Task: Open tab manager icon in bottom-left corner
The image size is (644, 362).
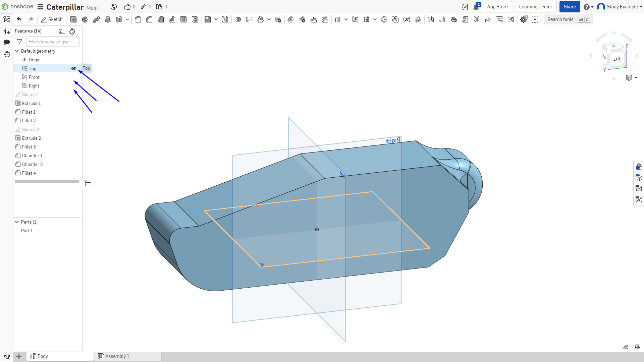Action: coord(7,357)
